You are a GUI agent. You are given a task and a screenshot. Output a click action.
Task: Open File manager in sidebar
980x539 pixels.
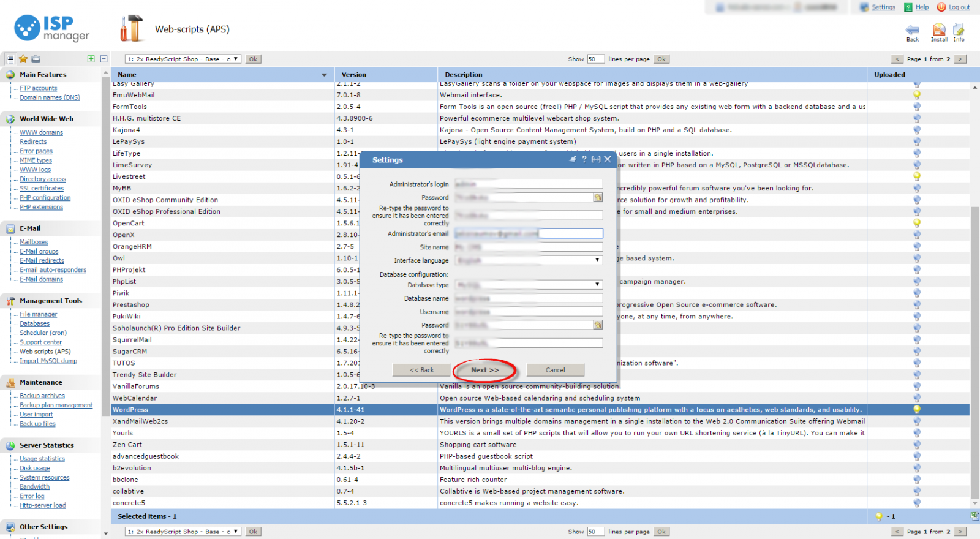pyautogui.click(x=38, y=314)
